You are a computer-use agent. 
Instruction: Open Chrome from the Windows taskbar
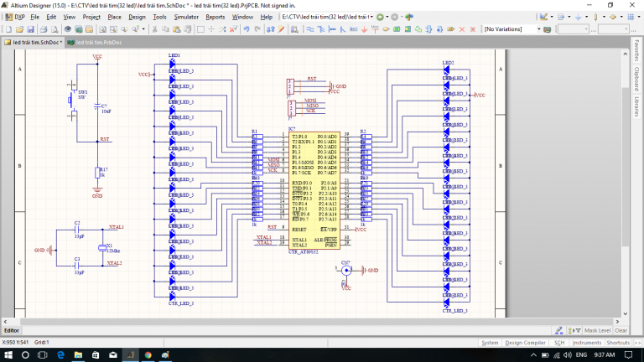(147, 355)
